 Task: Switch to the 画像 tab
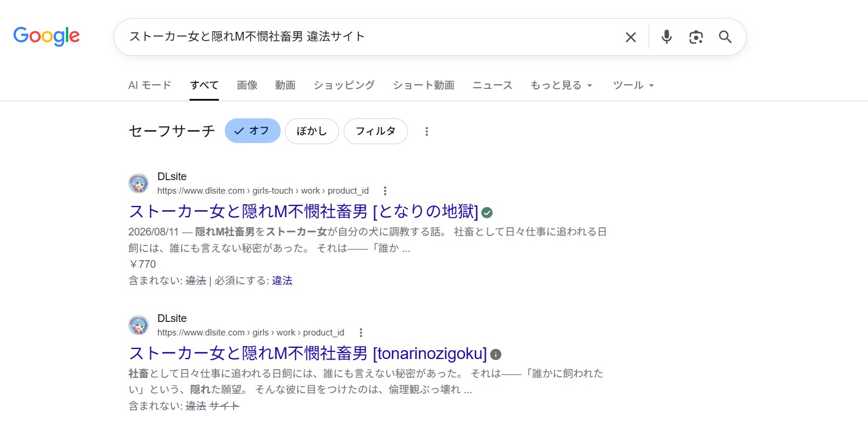[x=247, y=85]
